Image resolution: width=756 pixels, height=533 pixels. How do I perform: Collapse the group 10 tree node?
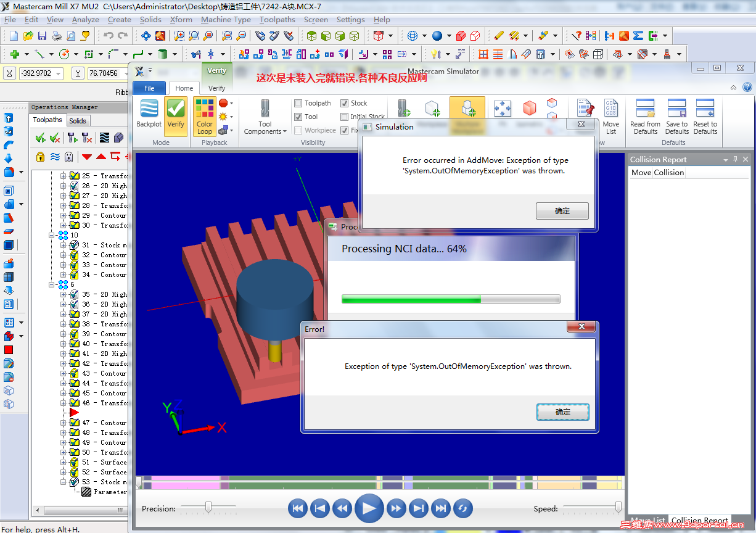(x=52, y=235)
